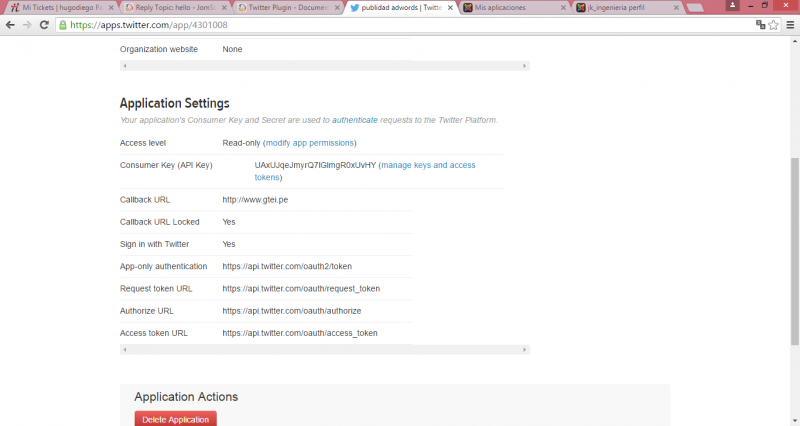Viewport: 800px width, 426px height.
Task: Click the Callback URL value http://www.gtei.pe
Action: 255,199
